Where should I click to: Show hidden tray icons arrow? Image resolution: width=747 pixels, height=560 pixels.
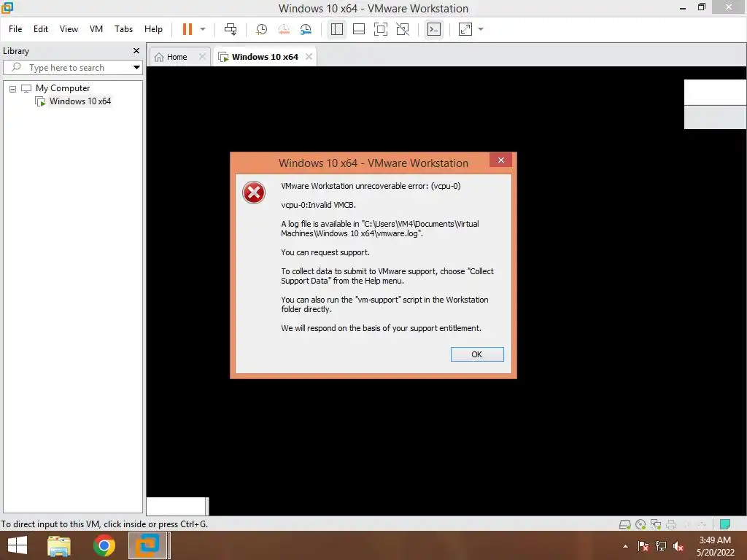[625, 546]
